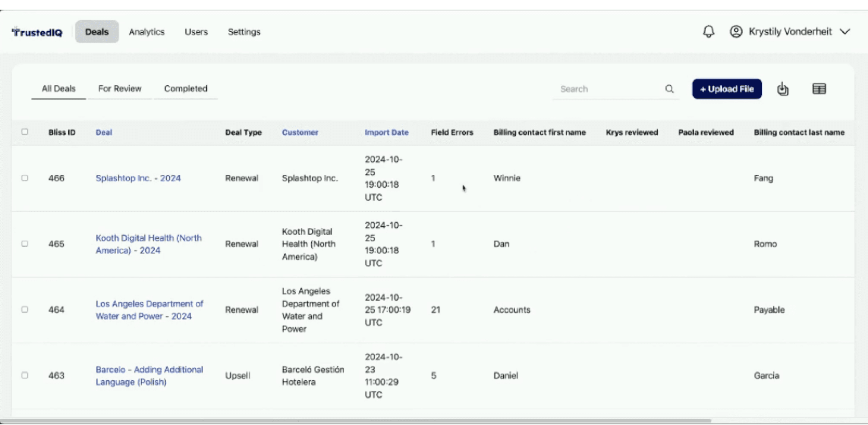Click the notification bell icon
The width and height of the screenshot is (868, 425).
click(x=708, y=32)
